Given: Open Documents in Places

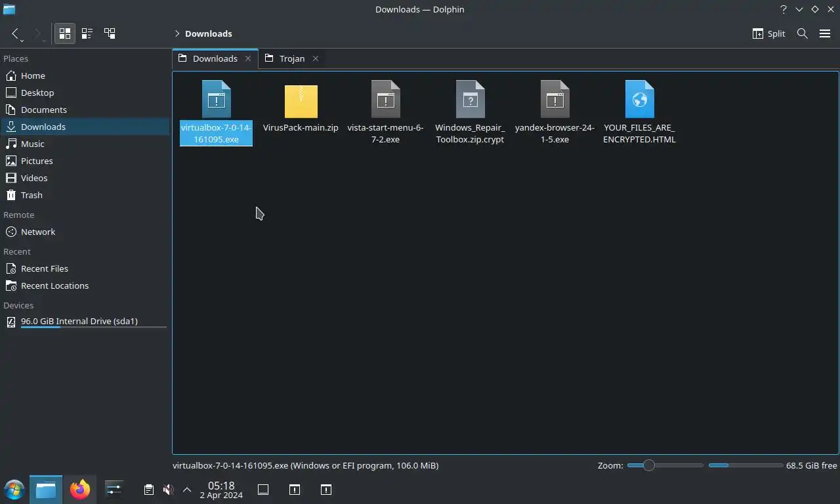Looking at the screenshot, I should coord(85,110).
